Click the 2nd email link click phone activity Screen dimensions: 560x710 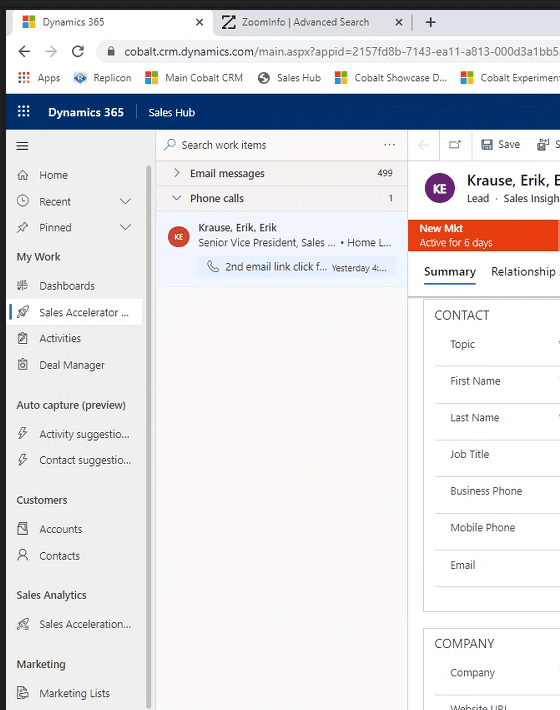(x=297, y=267)
